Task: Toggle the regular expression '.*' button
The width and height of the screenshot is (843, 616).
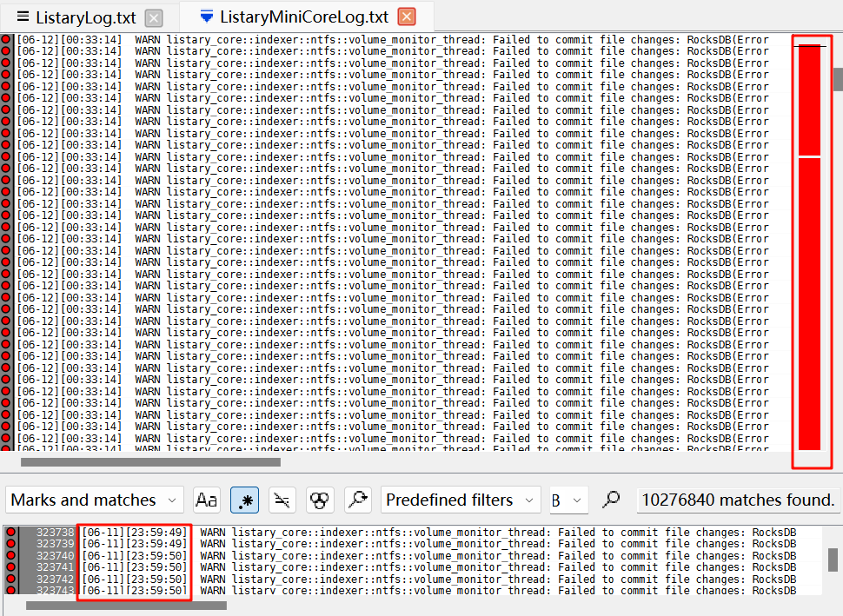Action: pos(244,500)
